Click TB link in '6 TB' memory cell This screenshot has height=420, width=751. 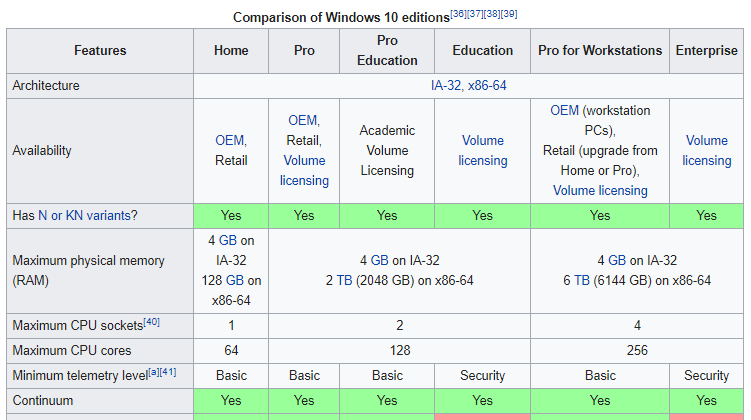(582, 281)
